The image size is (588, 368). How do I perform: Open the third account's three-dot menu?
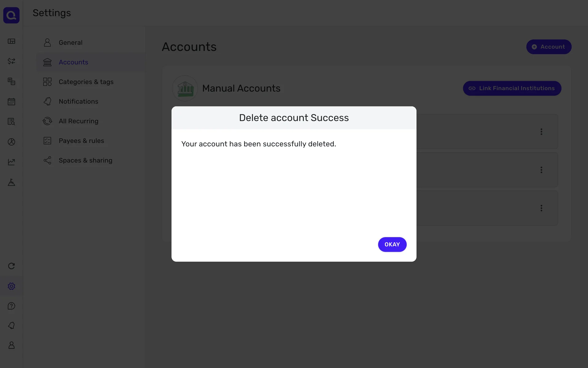tap(541, 208)
